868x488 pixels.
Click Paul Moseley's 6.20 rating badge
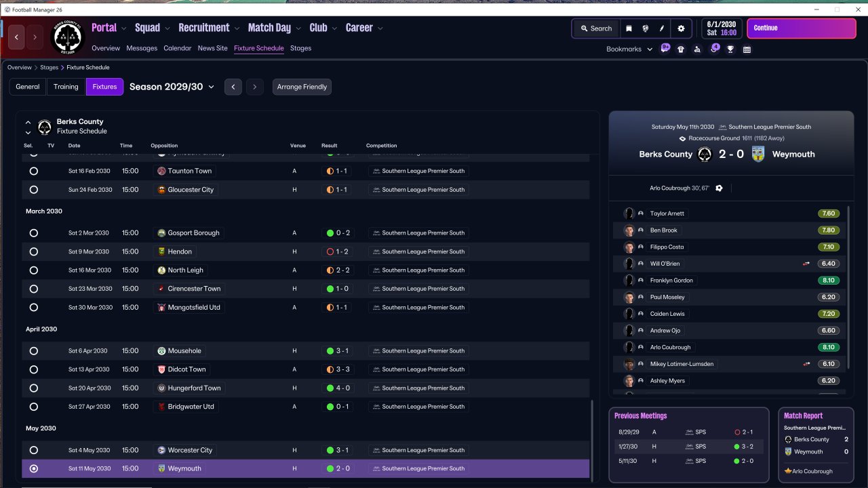(829, 297)
